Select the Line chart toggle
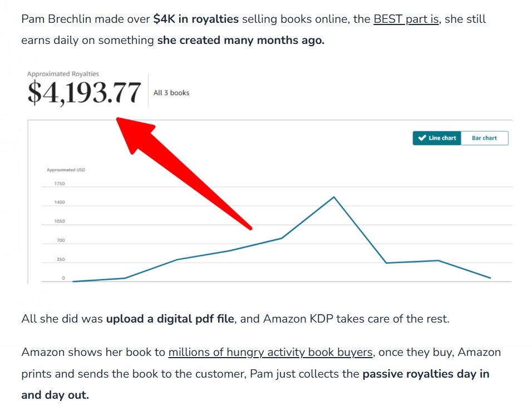Screen dimensions: 532x411 tap(437, 138)
